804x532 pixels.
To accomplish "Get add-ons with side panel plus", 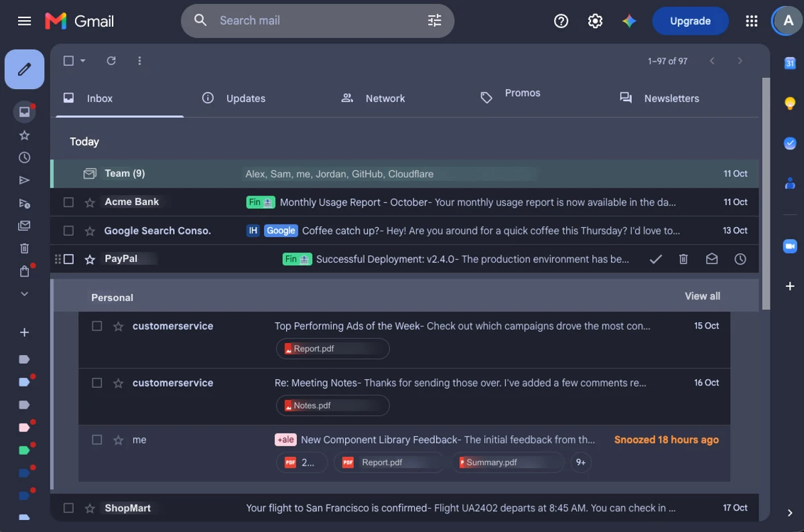I will click(x=790, y=286).
